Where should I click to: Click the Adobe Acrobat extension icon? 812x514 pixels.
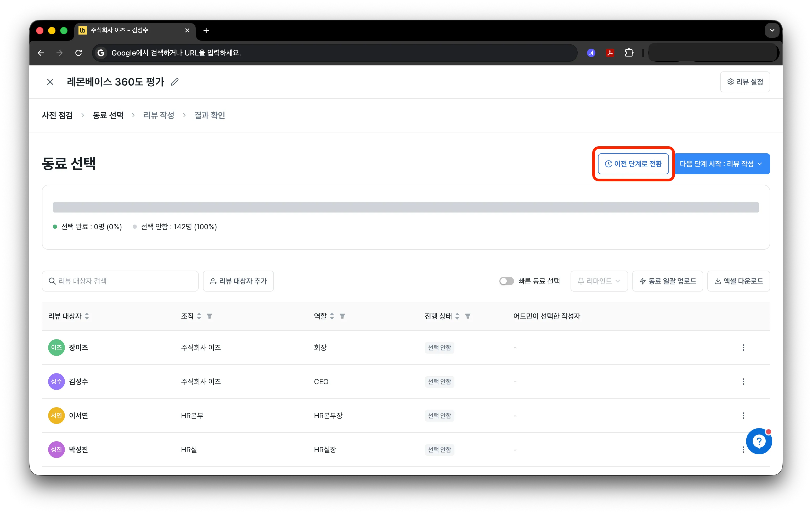tap(610, 53)
